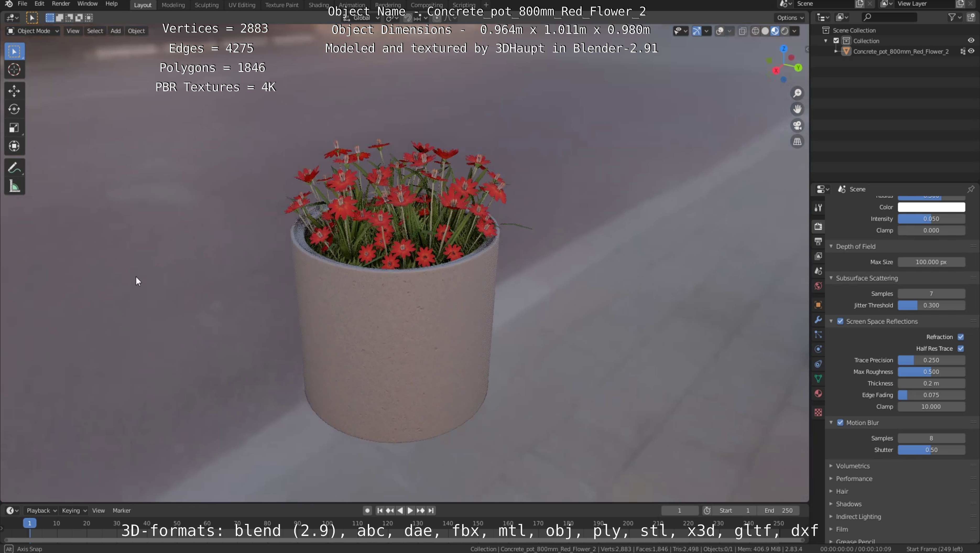Toggle the camera view icon
Image resolution: width=980 pixels, height=553 pixels.
797,125
